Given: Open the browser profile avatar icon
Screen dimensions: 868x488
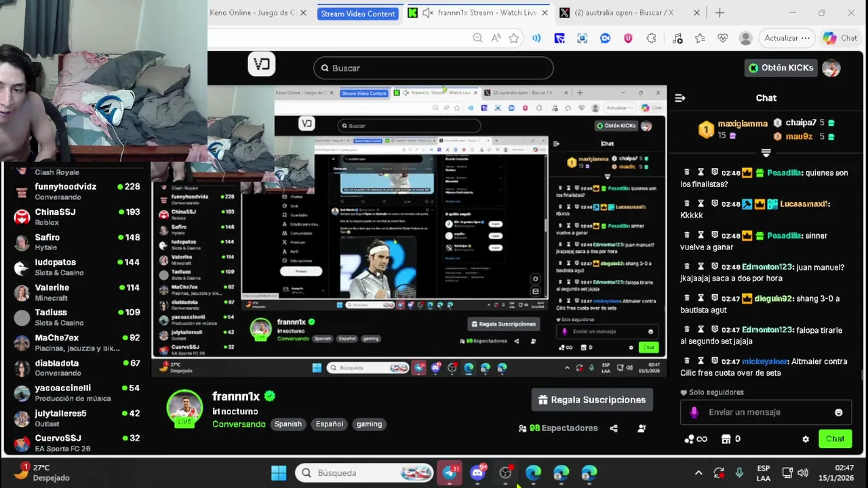Looking at the screenshot, I should [x=745, y=38].
